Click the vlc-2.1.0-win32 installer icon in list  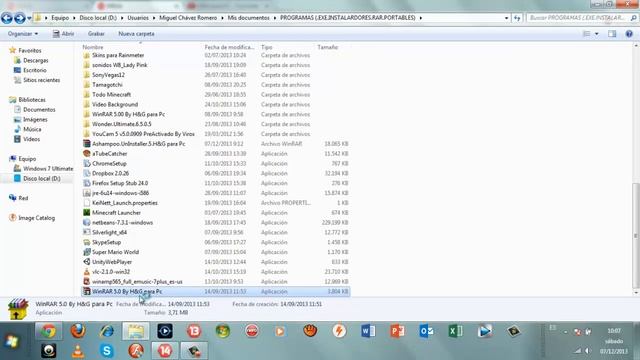click(87, 272)
